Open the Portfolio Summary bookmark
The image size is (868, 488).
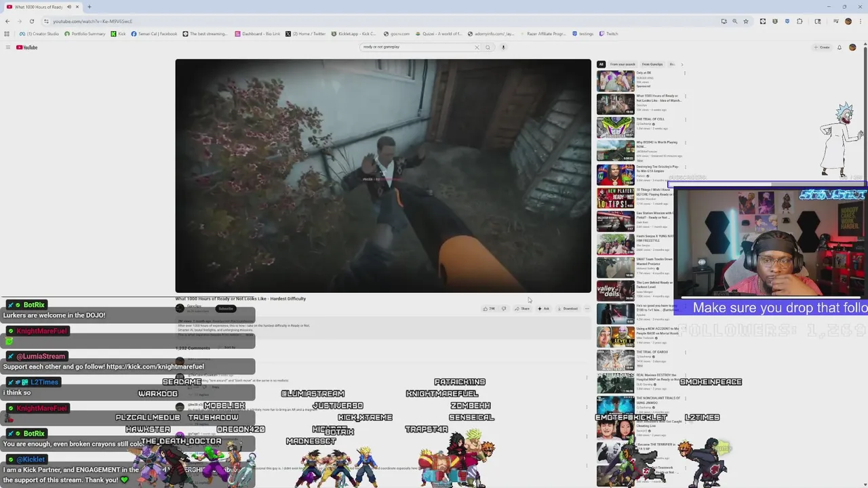pos(85,34)
